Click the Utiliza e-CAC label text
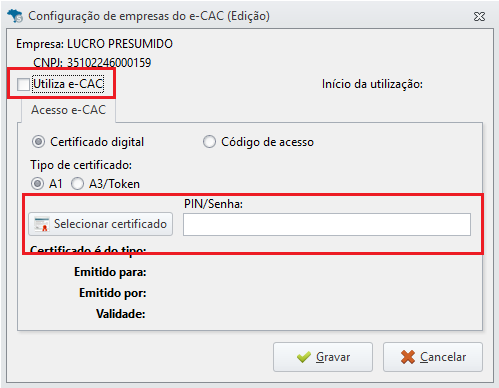 pos(68,84)
